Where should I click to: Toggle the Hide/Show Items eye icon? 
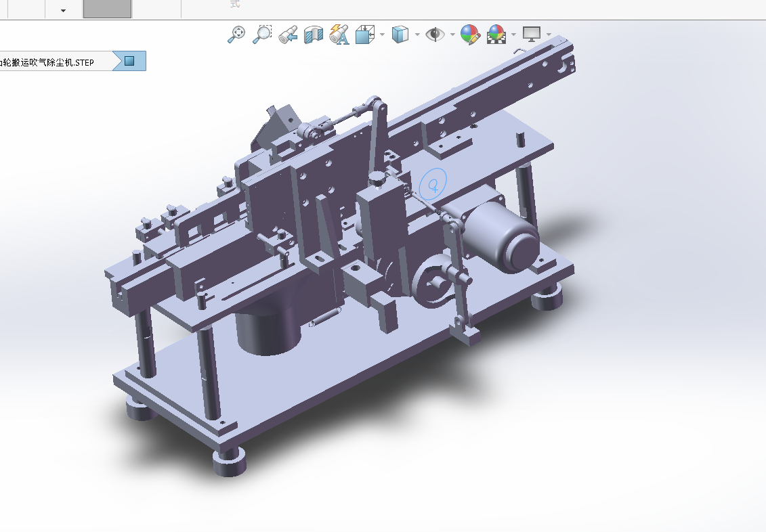(435, 35)
